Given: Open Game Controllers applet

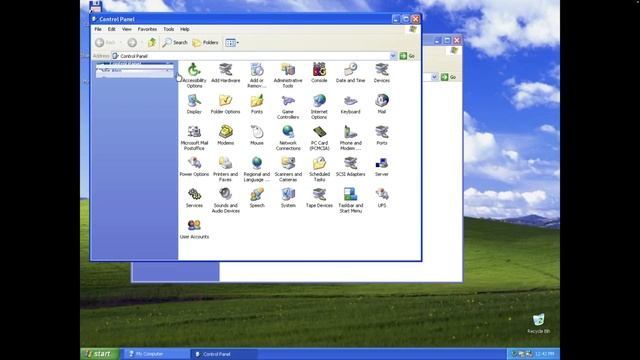Looking at the screenshot, I should tap(288, 107).
